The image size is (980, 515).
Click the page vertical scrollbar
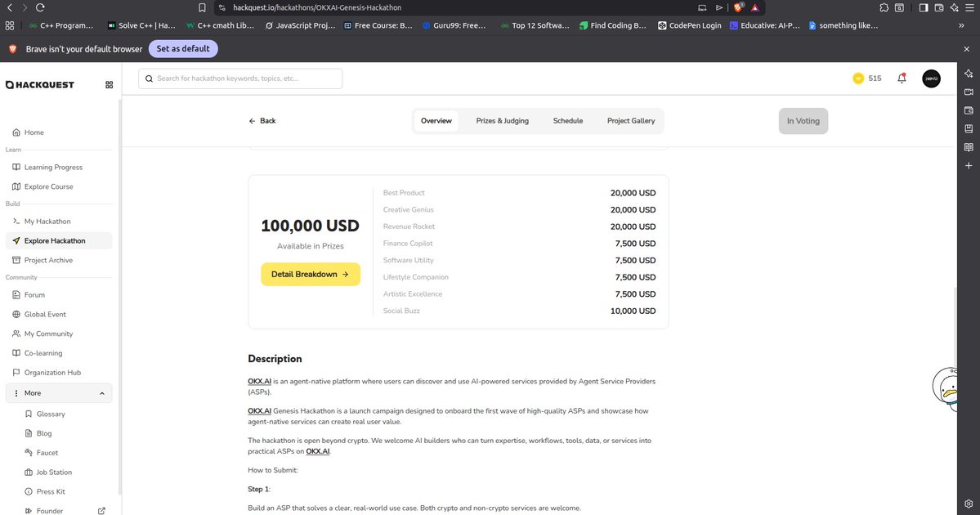coord(955,325)
